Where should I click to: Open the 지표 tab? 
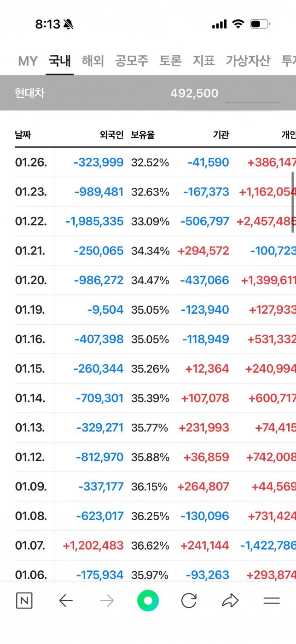point(203,61)
